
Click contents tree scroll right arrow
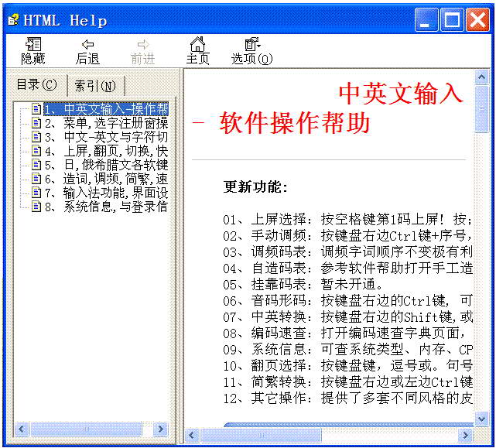161,429
